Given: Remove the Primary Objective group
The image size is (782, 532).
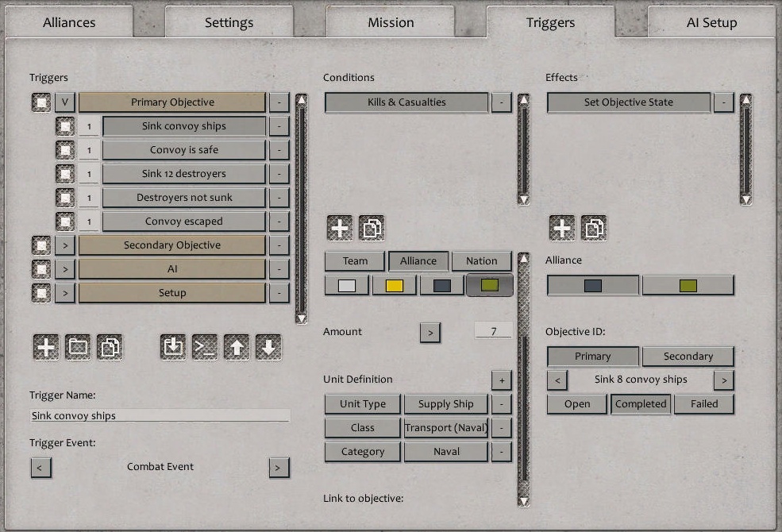Looking at the screenshot, I should pos(279,102).
